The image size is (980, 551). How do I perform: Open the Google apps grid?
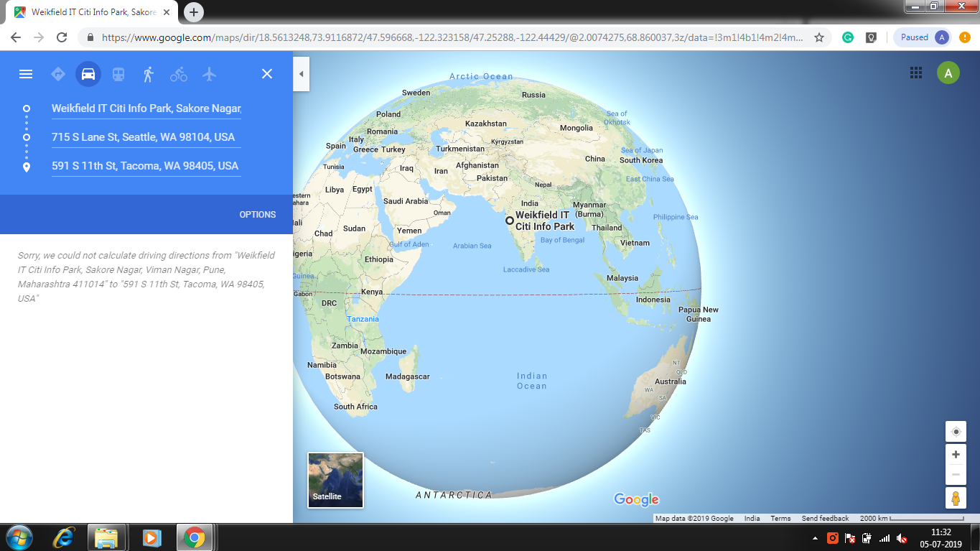tap(916, 73)
